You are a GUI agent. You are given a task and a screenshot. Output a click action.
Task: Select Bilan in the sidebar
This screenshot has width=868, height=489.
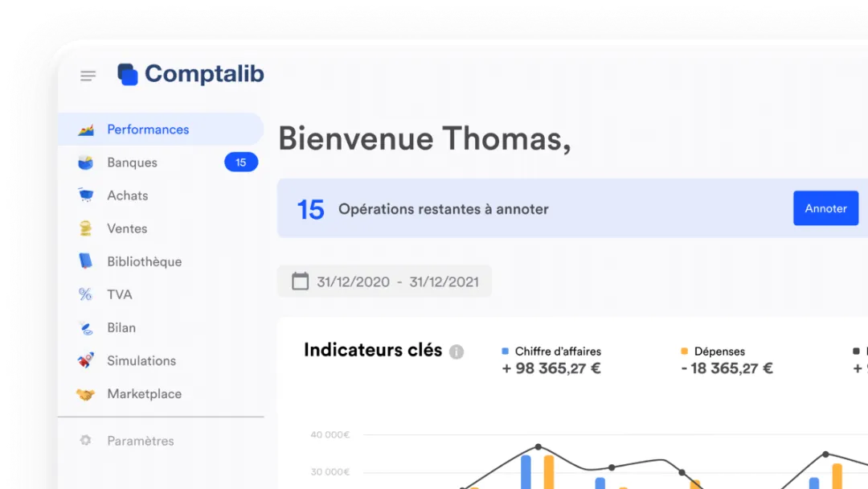(161, 328)
